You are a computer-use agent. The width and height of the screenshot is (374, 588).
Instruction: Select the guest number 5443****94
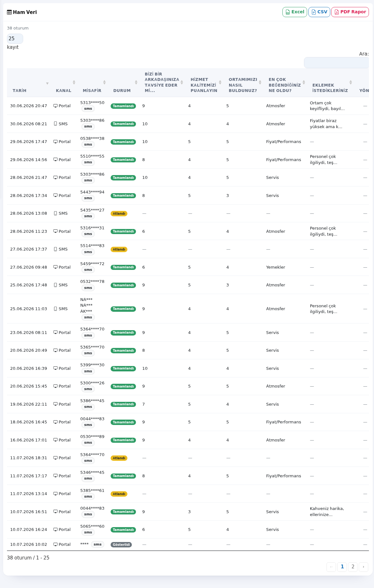point(92,192)
